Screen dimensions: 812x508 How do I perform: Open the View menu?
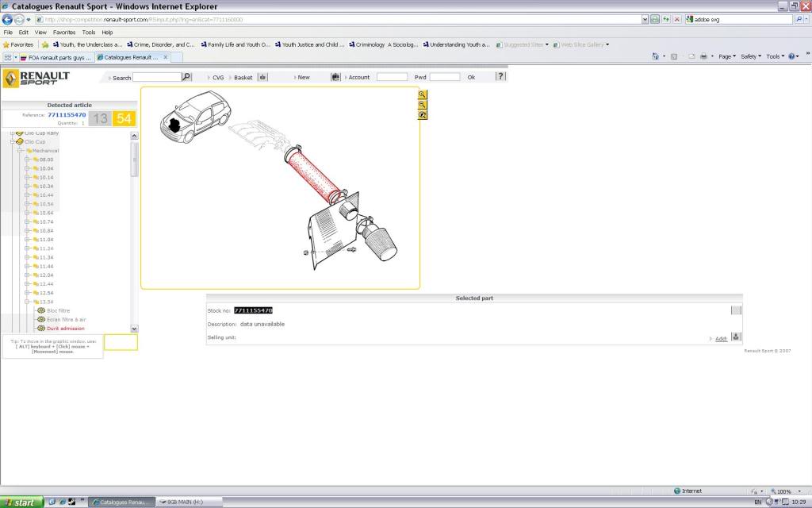[x=40, y=32]
